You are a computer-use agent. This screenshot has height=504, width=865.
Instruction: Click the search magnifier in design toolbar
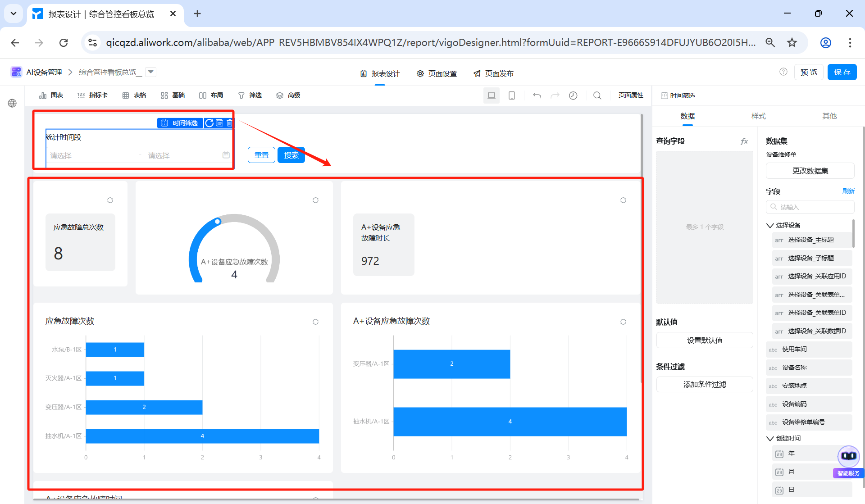pos(597,95)
